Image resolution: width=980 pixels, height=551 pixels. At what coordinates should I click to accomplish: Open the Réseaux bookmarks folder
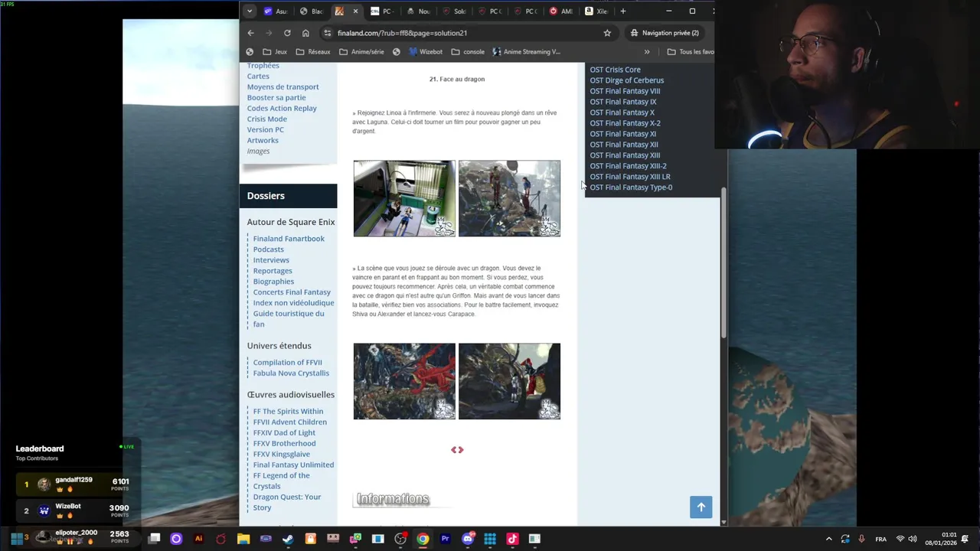(x=313, y=52)
